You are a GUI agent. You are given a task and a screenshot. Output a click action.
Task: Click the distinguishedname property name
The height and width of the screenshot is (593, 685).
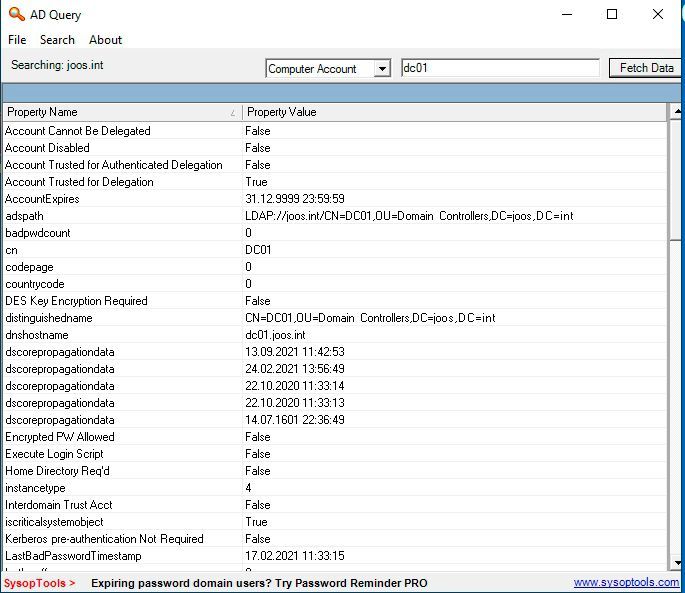pos(49,318)
